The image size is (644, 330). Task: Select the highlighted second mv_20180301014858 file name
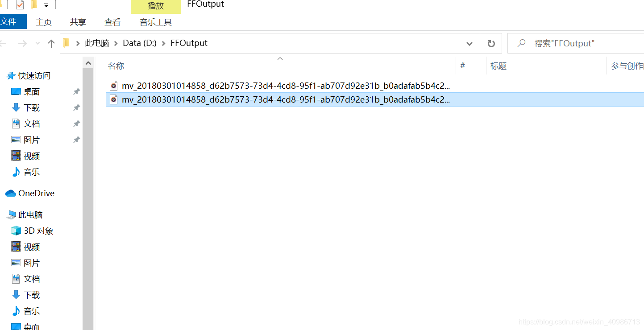point(286,100)
